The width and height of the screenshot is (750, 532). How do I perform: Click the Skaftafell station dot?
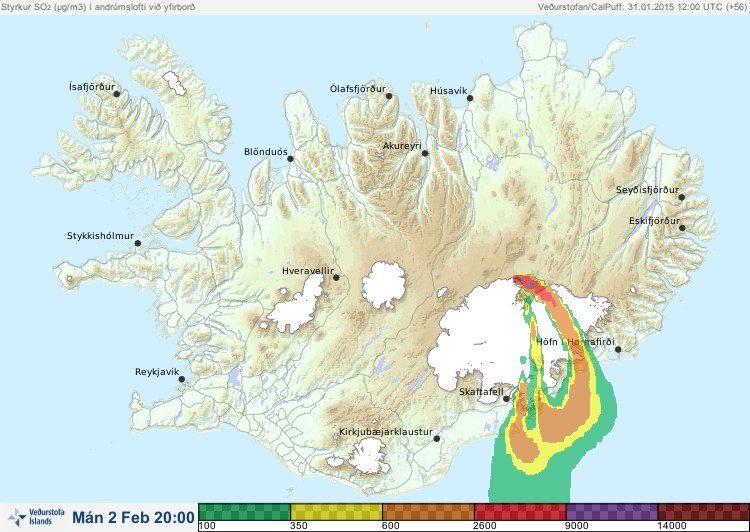point(506,399)
